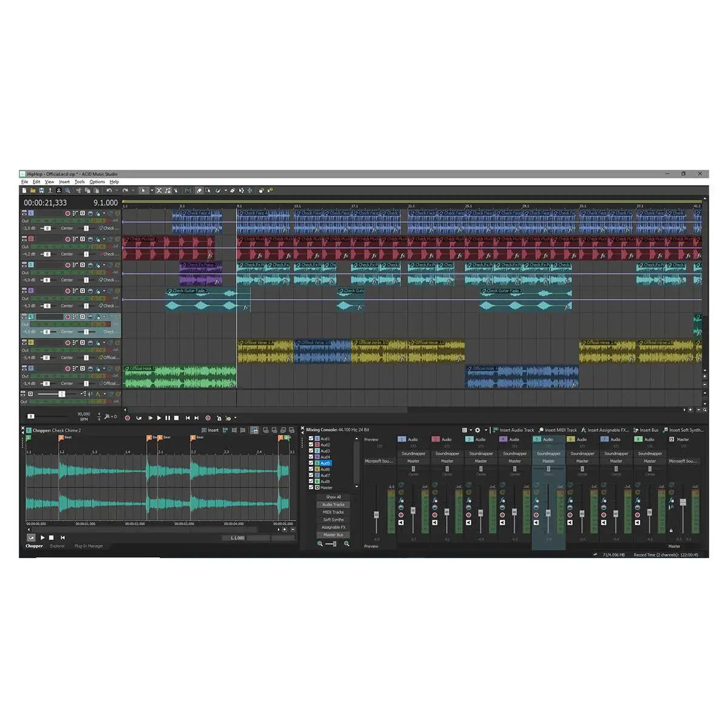Screen dimensions: 728x728
Task: Click the Save icon on the main toolbar
Action: coord(41,190)
